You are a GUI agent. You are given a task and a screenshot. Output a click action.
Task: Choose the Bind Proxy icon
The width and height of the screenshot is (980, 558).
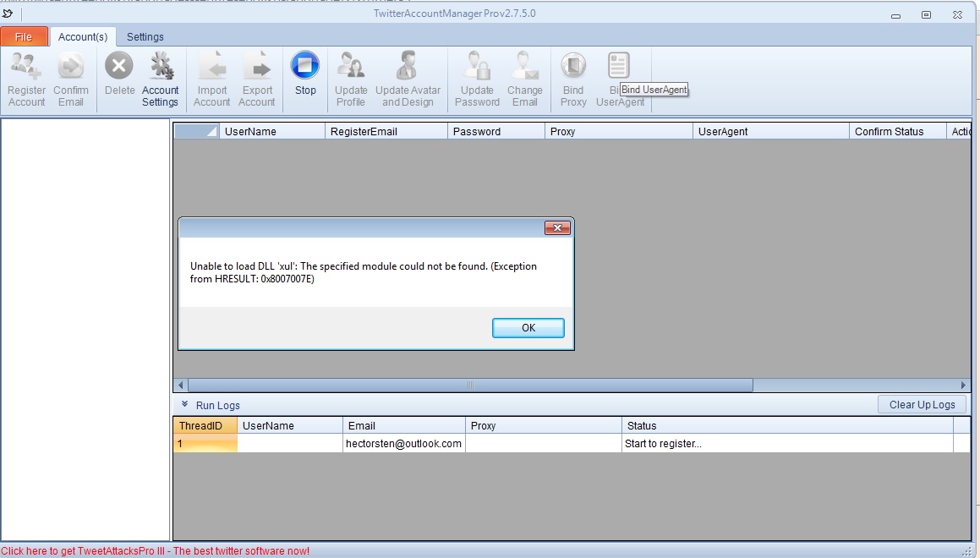573,66
